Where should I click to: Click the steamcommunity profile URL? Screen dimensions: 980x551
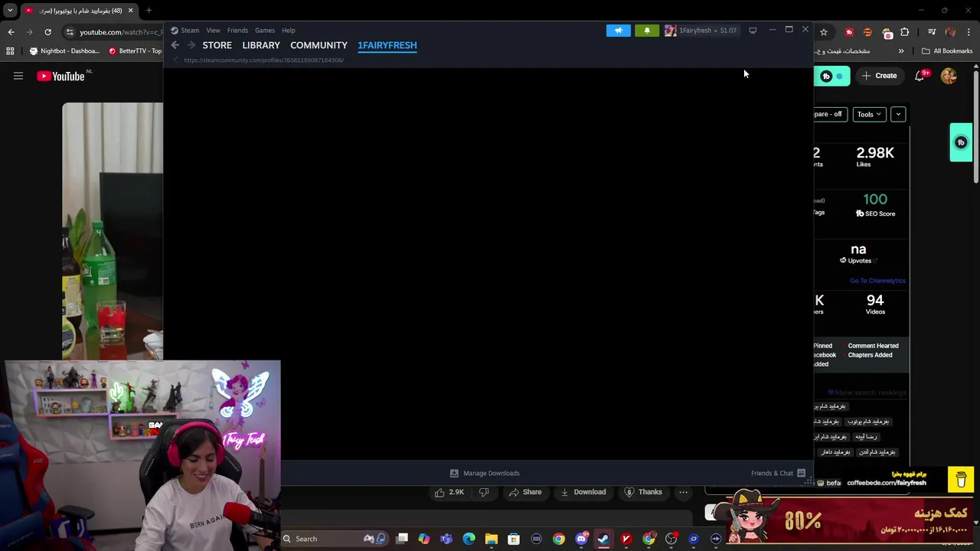tap(264, 60)
